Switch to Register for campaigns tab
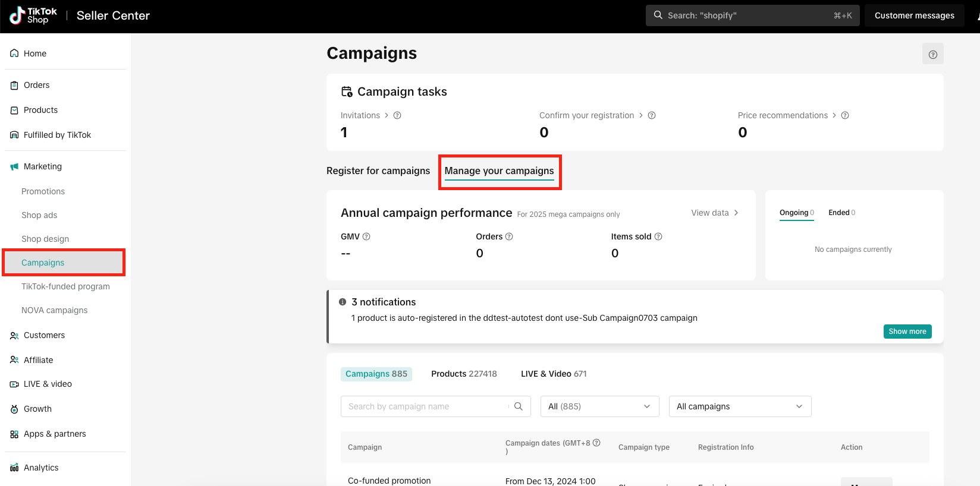980x486 pixels. (x=378, y=171)
